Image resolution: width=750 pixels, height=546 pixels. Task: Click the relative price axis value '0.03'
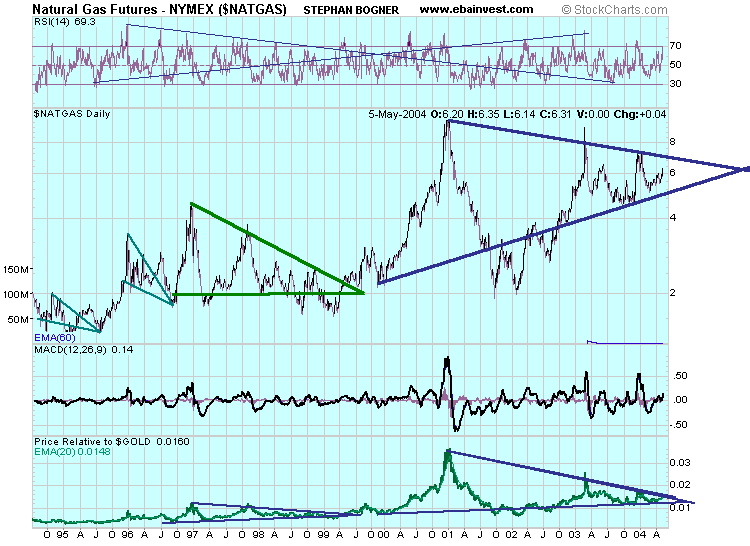click(x=680, y=462)
